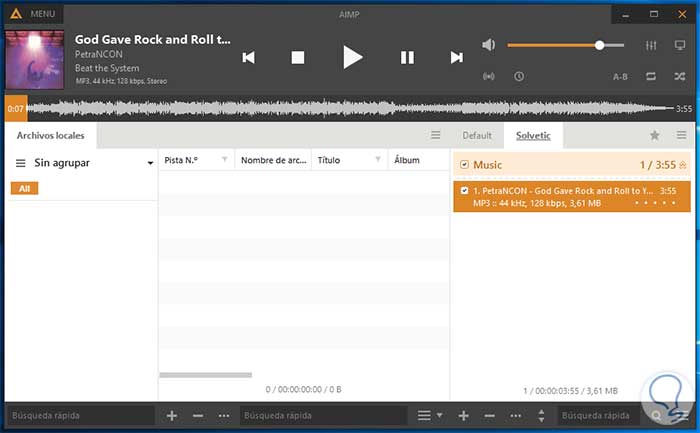The image size is (700, 433).
Task: Stop playback with the square button
Action: tap(298, 58)
